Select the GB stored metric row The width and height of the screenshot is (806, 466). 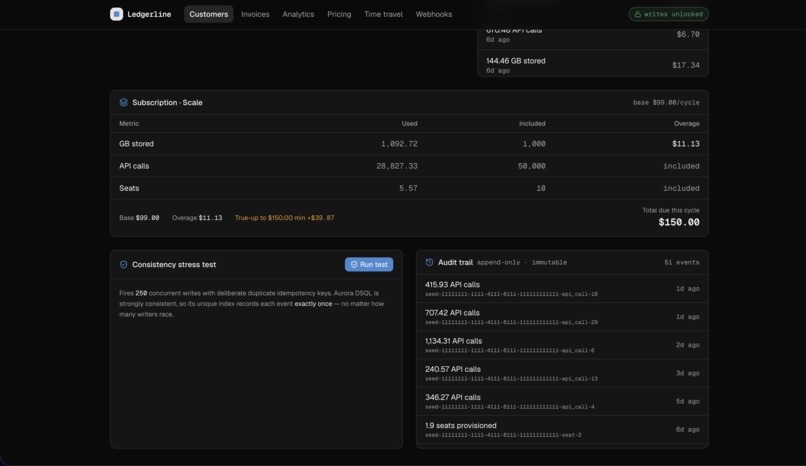coord(409,144)
